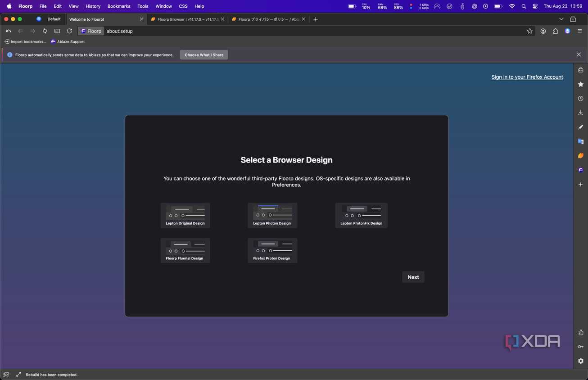Click the fullscreen arrows icon in status bar
Image resolution: width=588 pixels, height=380 pixels.
tap(18, 375)
